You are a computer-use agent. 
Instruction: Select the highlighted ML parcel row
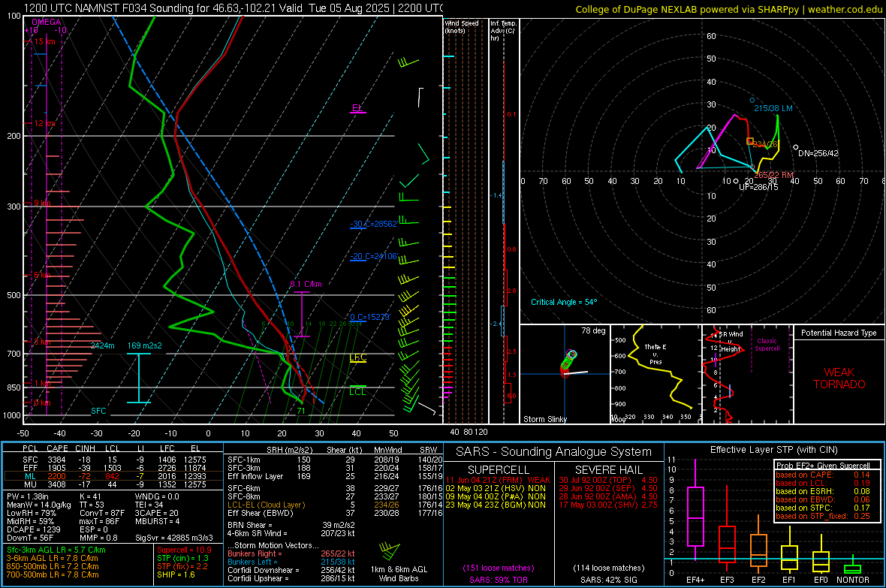[x=113, y=476]
